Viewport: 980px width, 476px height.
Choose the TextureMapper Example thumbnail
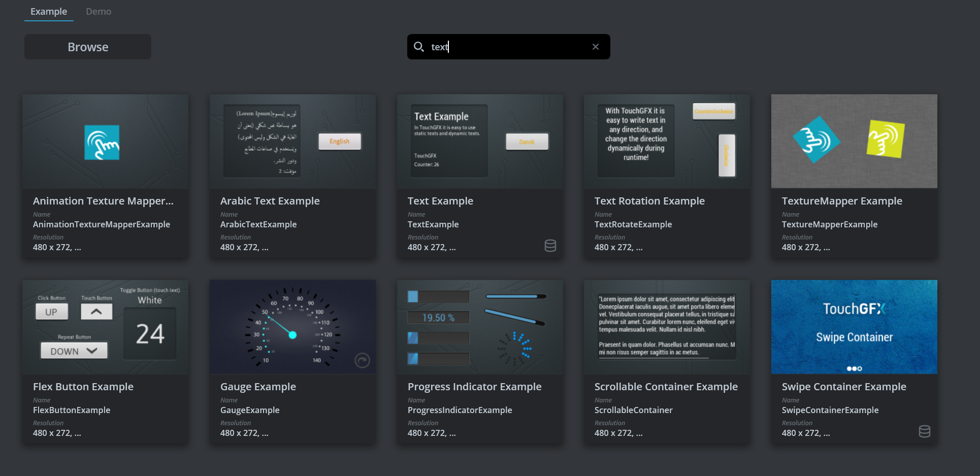(854, 141)
